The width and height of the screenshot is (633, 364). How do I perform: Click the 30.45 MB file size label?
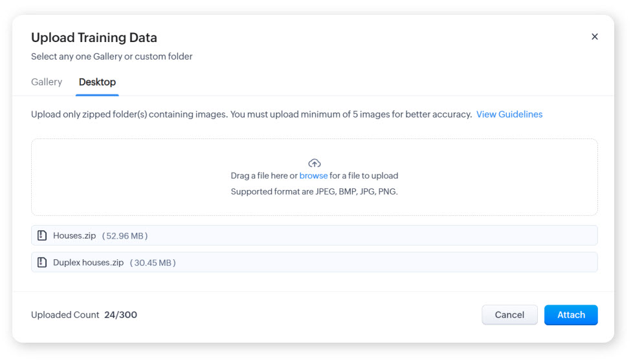point(153,262)
